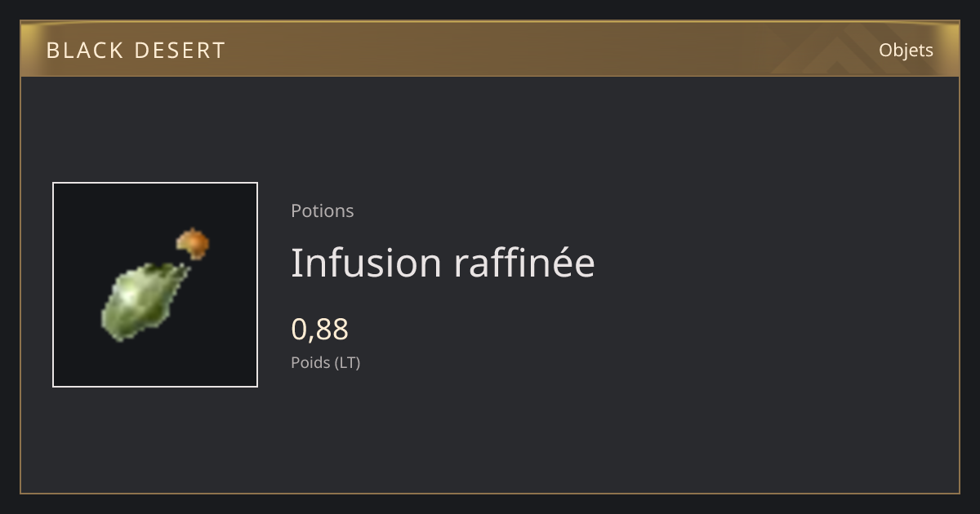This screenshot has height=514, width=980.
Task: Click the orange petal in item icon
Action: 194,242
